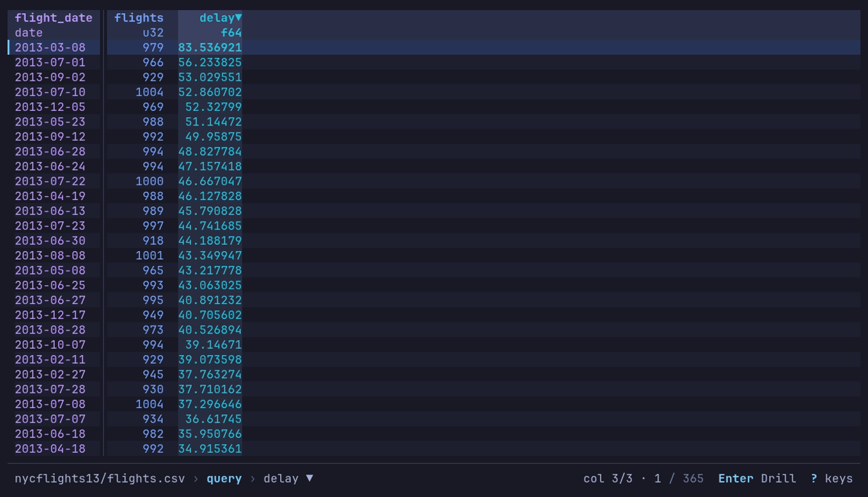
Task: Click the delay column sort arrow
Action: [238, 18]
